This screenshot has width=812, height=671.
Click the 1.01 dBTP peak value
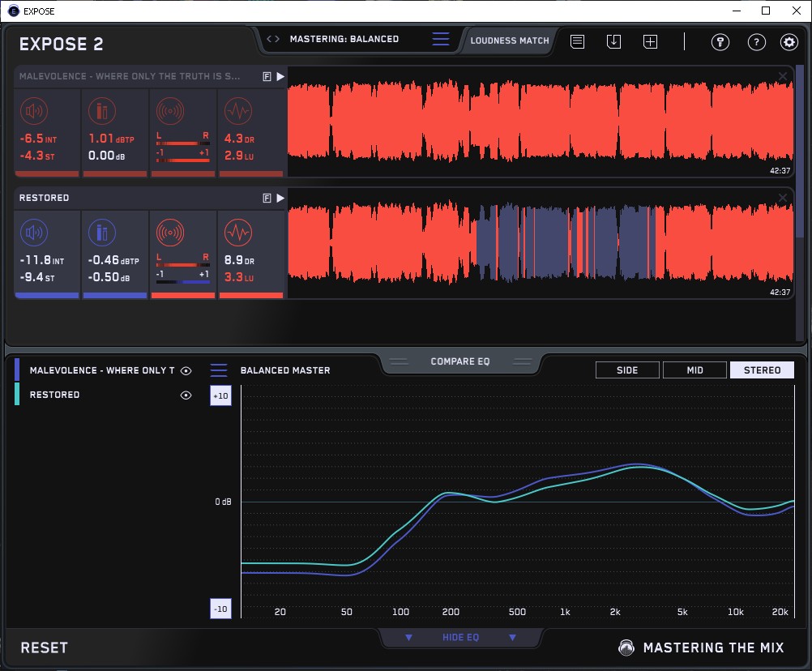(111, 139)
